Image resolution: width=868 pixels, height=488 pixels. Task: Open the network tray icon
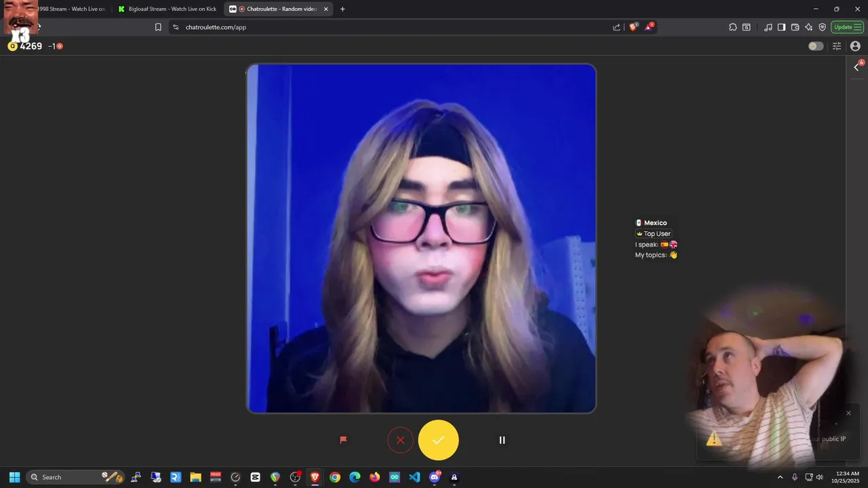pyautogui.click(x=808, y=477)
